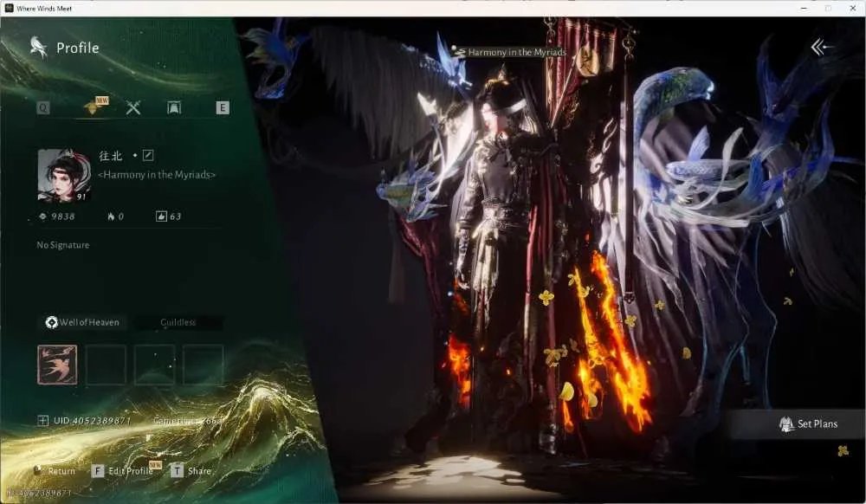Click the third empty badge slot
This screenshot has height=504, width=866.
pyautogui.click(x=155, y=365)
